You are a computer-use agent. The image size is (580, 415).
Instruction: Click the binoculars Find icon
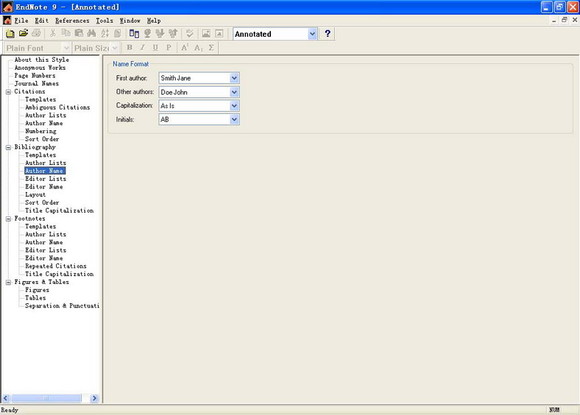click(x=91, y=34)
